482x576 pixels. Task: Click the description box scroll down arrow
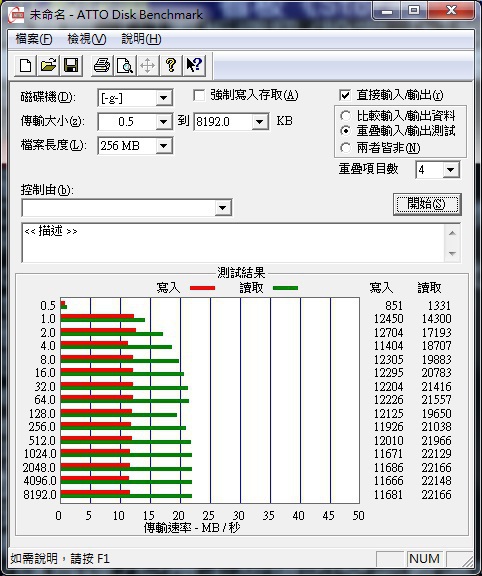coord(452,253)
